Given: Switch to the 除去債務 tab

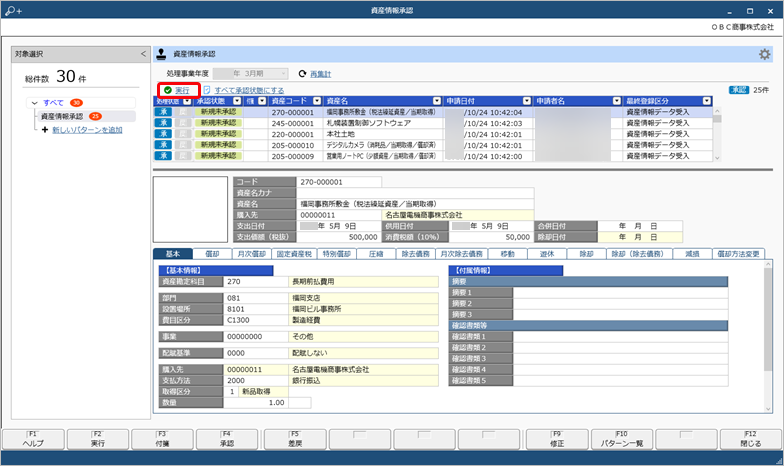Looking at the screenshot, I should (x=416, y=254).
